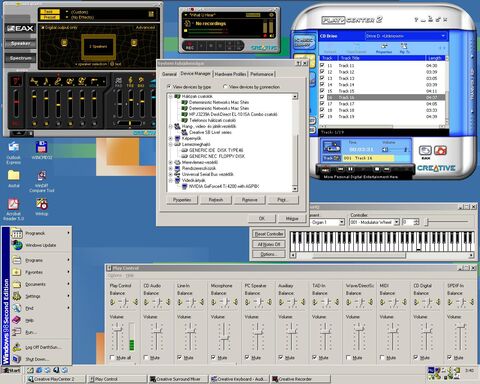
Task: Toggle Microphone Mute checkbox in Play Control
Action: tap(213, 358)
